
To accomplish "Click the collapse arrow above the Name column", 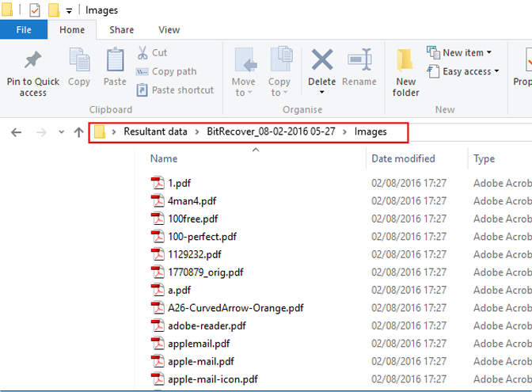I will coord(256,150).
